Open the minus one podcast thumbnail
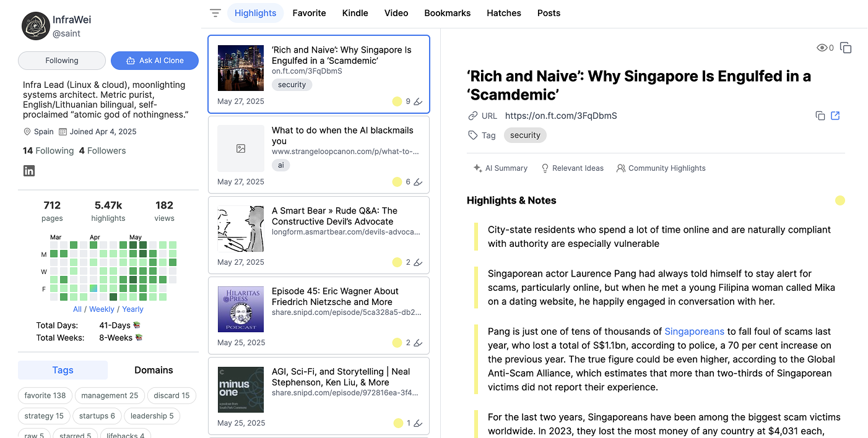 pos(241,390)
